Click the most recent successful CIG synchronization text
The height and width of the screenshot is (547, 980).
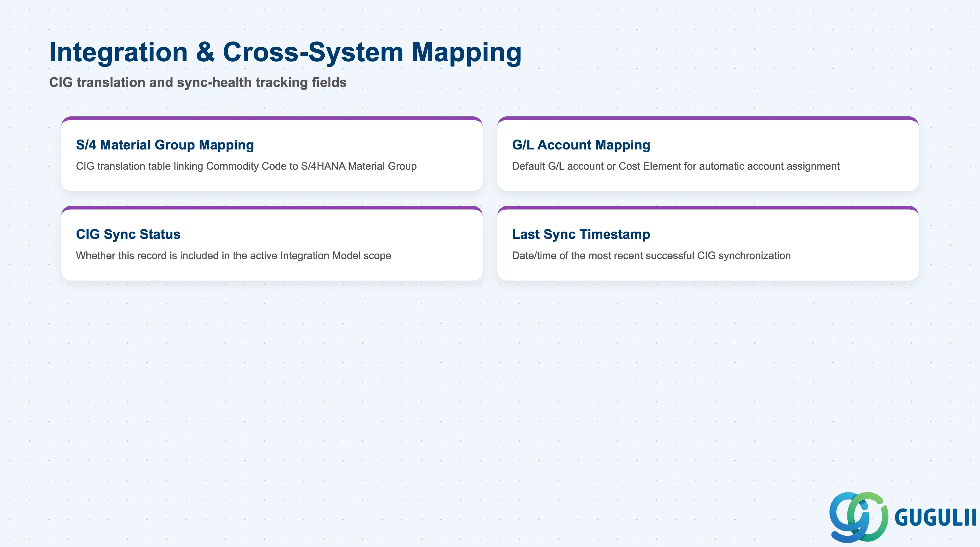[x=651, y=256]
